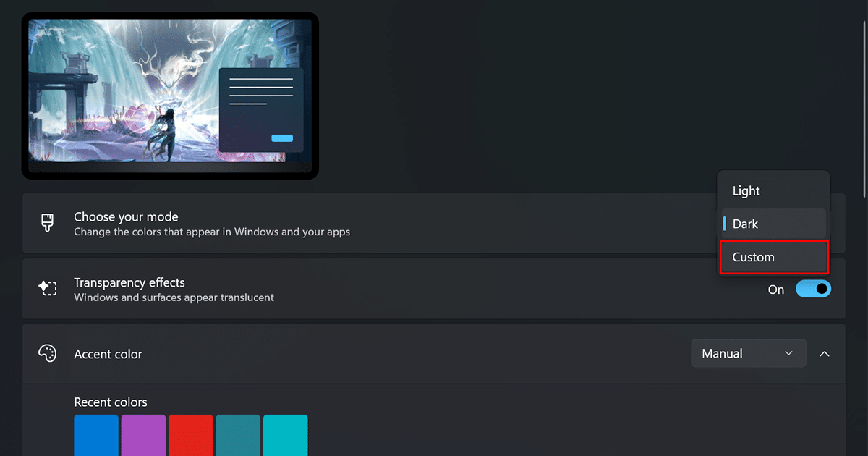Click the Accent color palette icon
The width and height of the screenshot is (868, 456).
[48, 354]
